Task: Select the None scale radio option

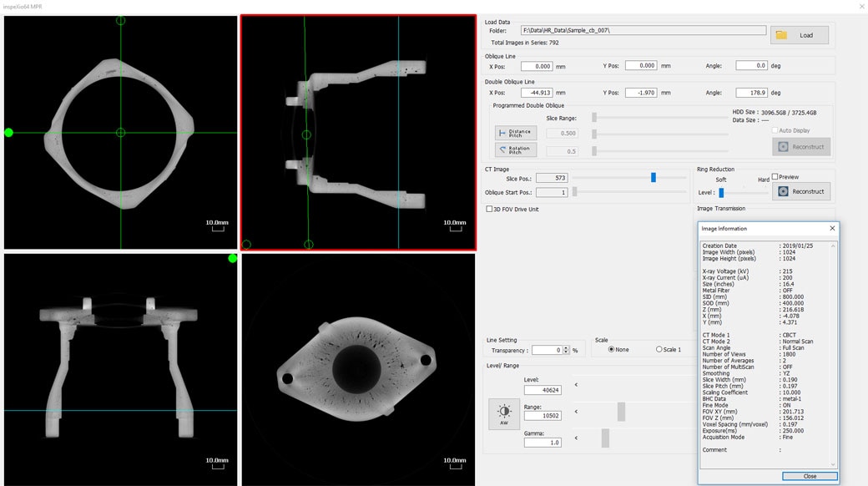Action: (x=612, y=349)
